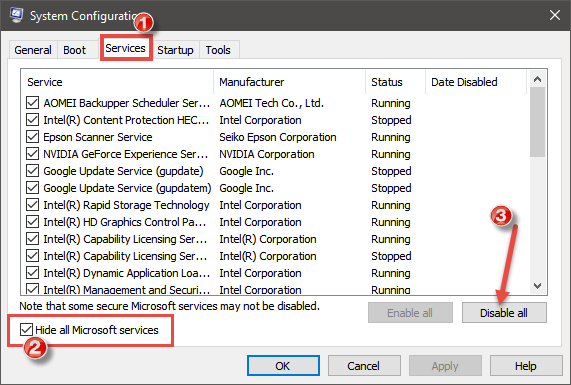Viewport: 571px width, 385px height.
Task: Click the services list scrollbar thumb
Action: [x=537, y=122]
